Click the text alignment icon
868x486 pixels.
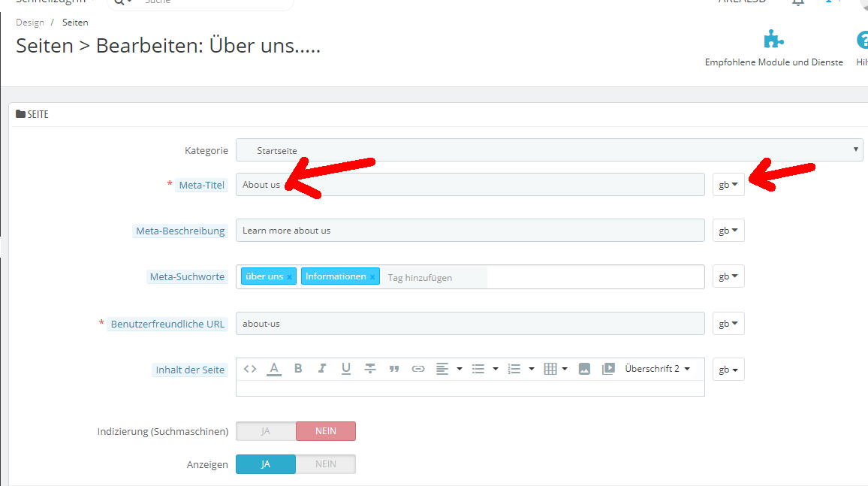tap(442, 369)
